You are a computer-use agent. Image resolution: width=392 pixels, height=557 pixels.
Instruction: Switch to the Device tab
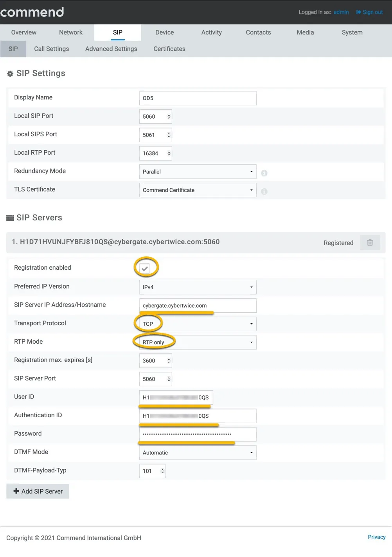click(165, 32)
